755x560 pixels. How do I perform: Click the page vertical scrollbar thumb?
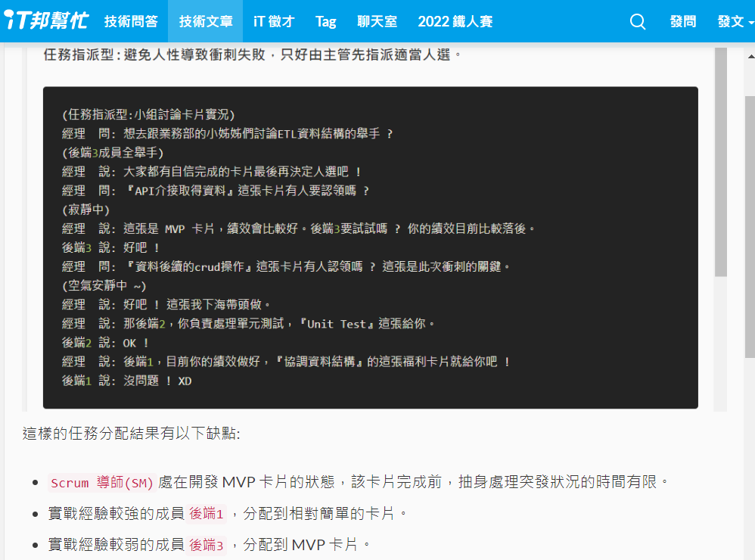click(x=750, y=226)
